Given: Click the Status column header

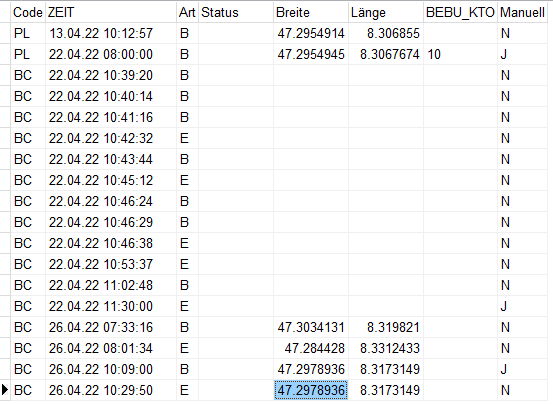Looking at the screenshot, I should [x=236, y=12].
